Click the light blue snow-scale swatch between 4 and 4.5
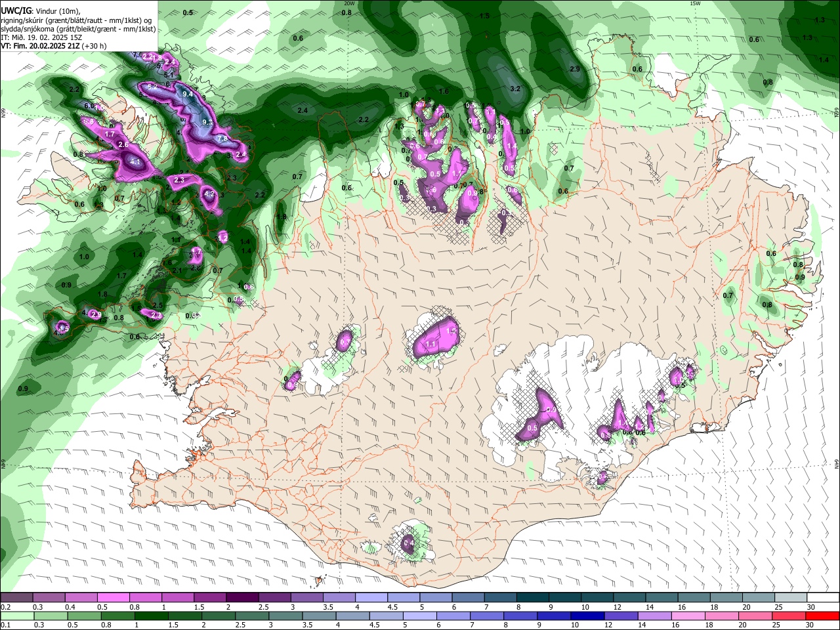Image resolution: width=840 pixels, height=630 pixels. pos(370,597)
